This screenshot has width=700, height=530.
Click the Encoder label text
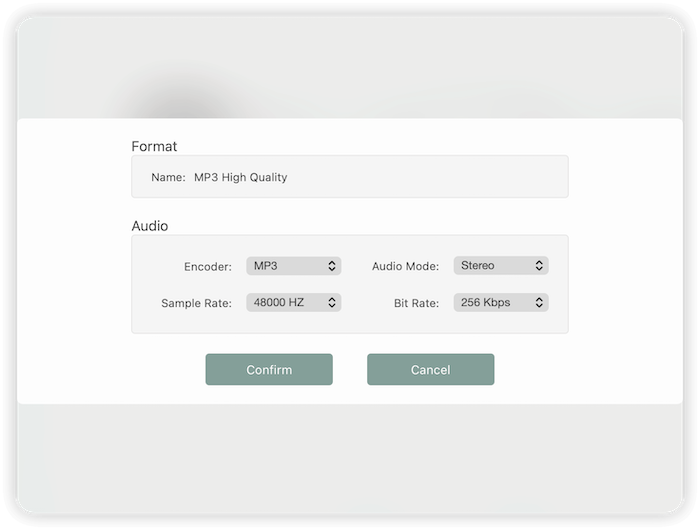coord(208,267)
